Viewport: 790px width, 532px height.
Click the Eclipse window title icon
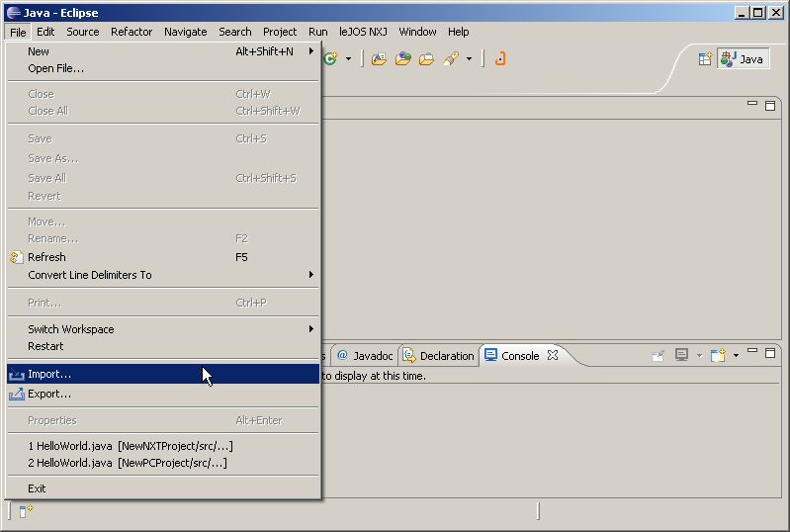(x=14, y=13)
